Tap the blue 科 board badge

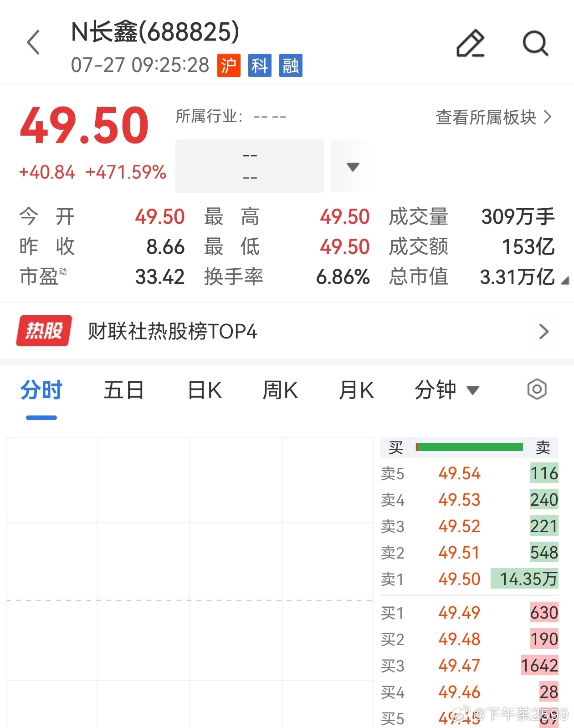click(260, 65)
